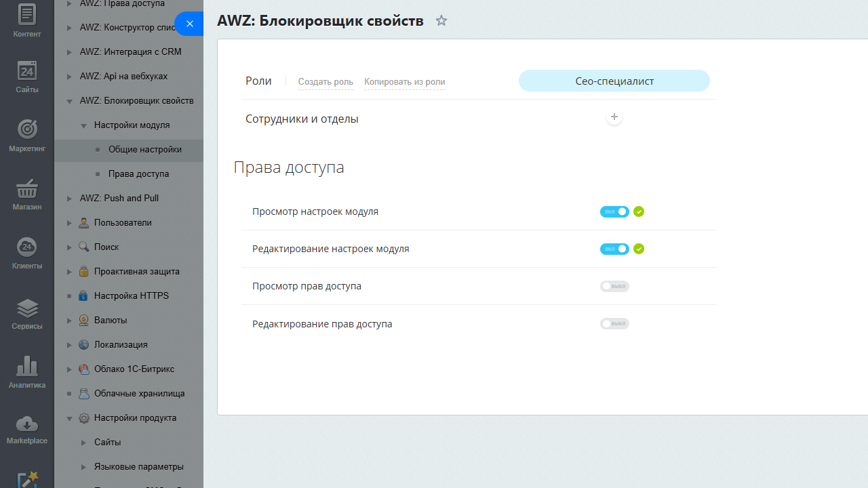Image resolution: width=868 pixels, height=488 pixels.
Task: Open Облачные хранилища menu item
Action: coord(140,394)
